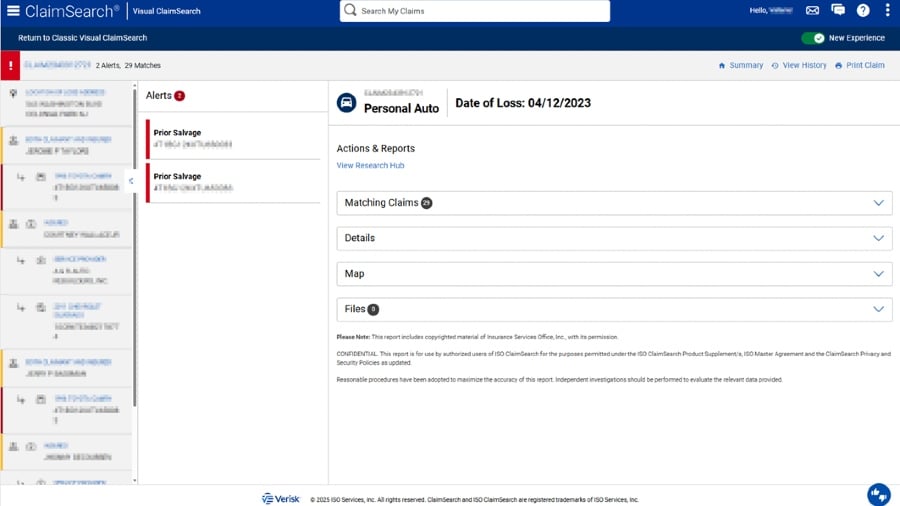Open the mail envelope icon
This screenshot has height=506, width=900.
[812, 10]
